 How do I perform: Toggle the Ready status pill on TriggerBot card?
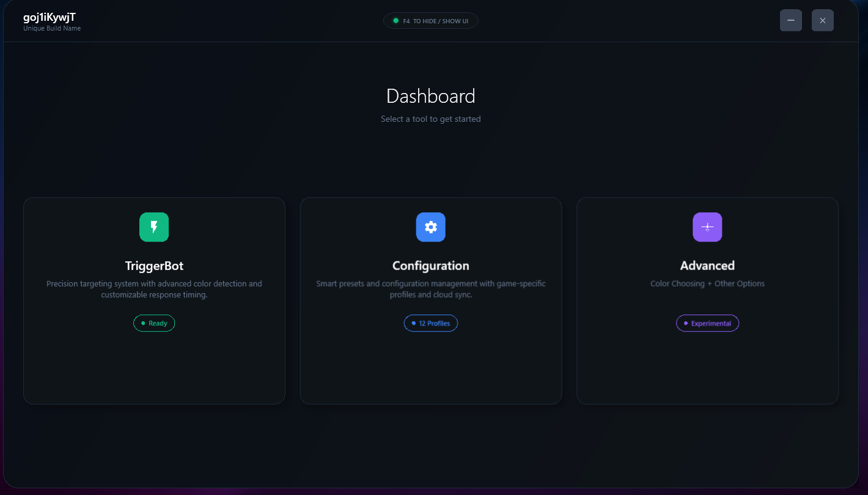coord(154,323)
